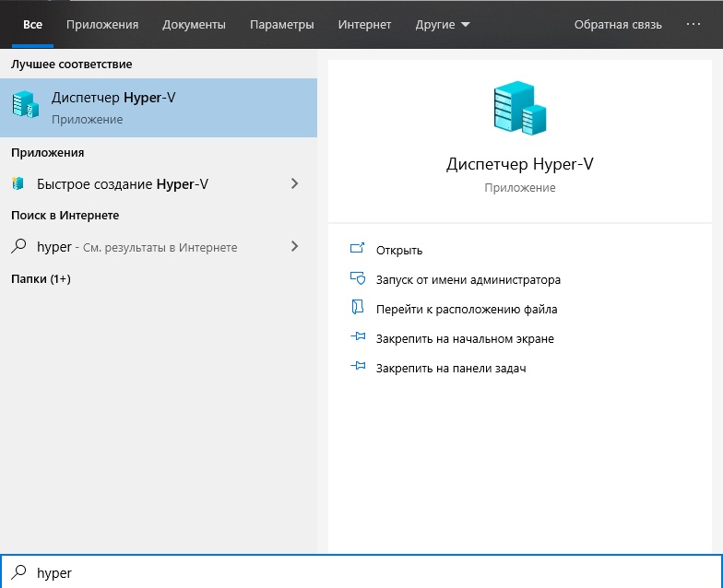This screenshot has height=588, width=723.
Task: Click the web search magnifier icon beside hyper
Action: (x=18, y=247)
